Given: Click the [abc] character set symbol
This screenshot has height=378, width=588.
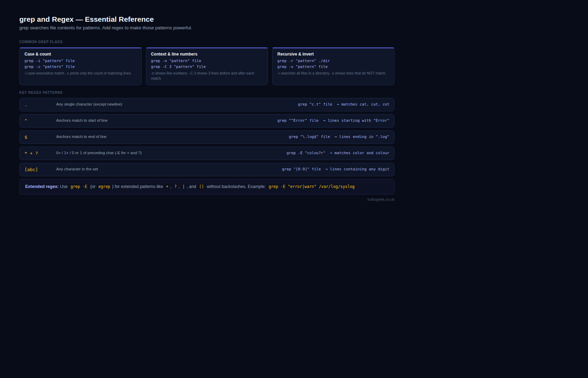Looking at the screenshot, I should coord(31,170).
